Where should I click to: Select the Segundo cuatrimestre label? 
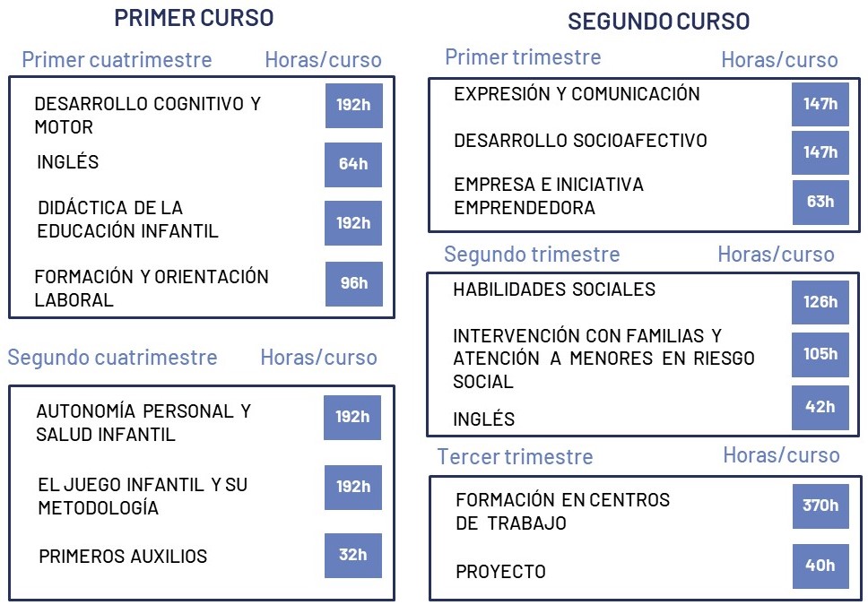pos(112,358)
